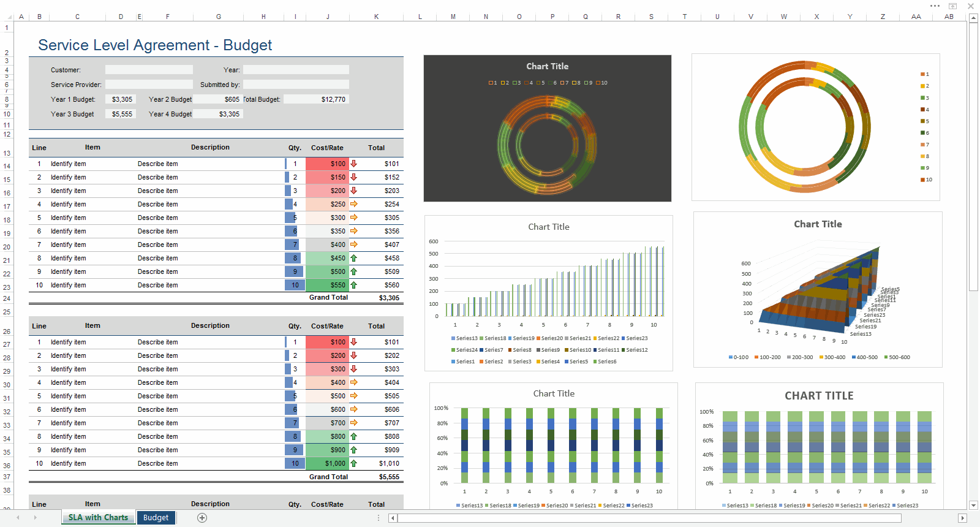Viewport: 980px width, 527px height.
Task: Click the red down arrow beside first $100
Action: 354,164
